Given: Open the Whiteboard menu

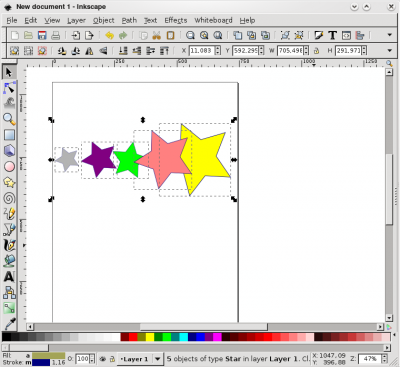Looking at the screenshot, I should point(213,20).
